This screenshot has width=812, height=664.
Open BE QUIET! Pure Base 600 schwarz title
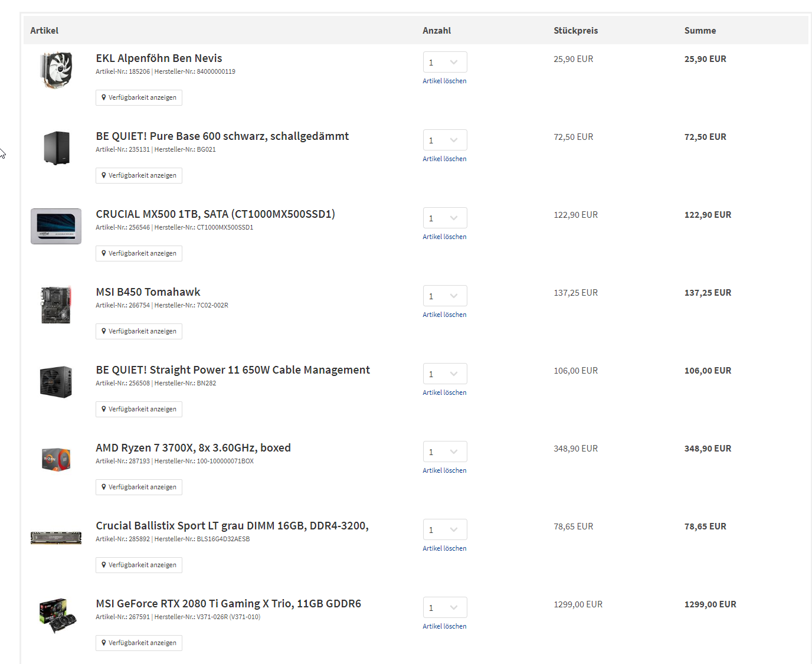[x=222, y=136]
